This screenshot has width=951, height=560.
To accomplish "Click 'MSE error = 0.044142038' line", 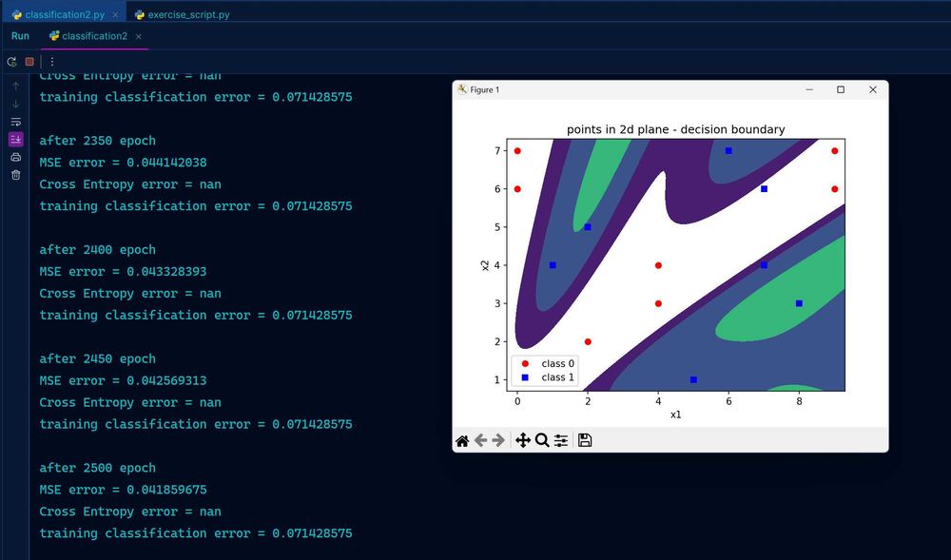I will (123, 163).
